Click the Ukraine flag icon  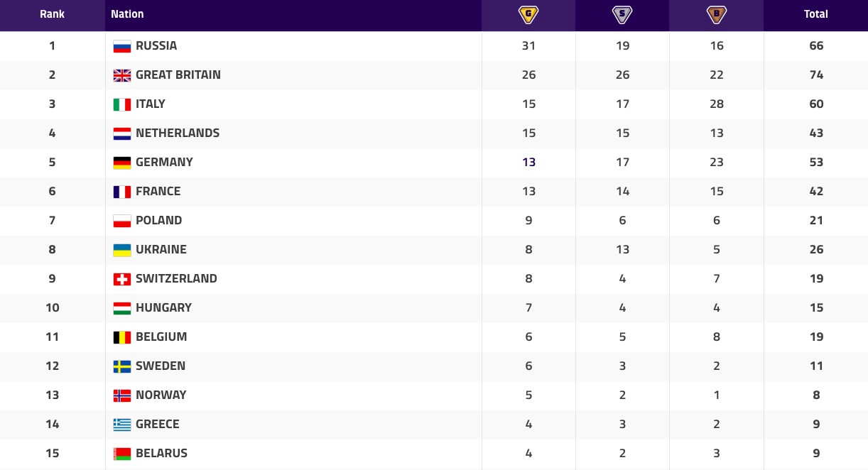click(x=122, y=250)
